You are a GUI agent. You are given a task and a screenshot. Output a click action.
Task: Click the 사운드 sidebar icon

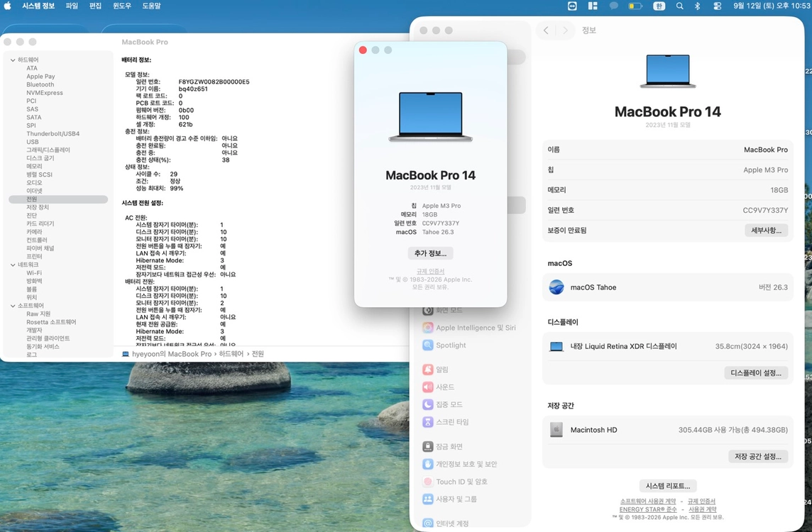point(428,387)
